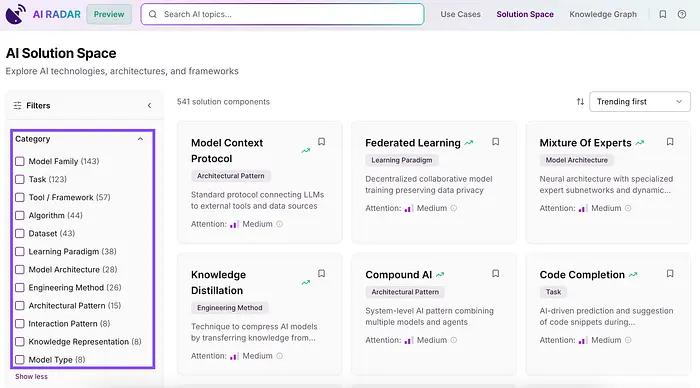Click the Filters sliders icon
This screenshot has width=700, height=388.
click(x=17, y=105)
